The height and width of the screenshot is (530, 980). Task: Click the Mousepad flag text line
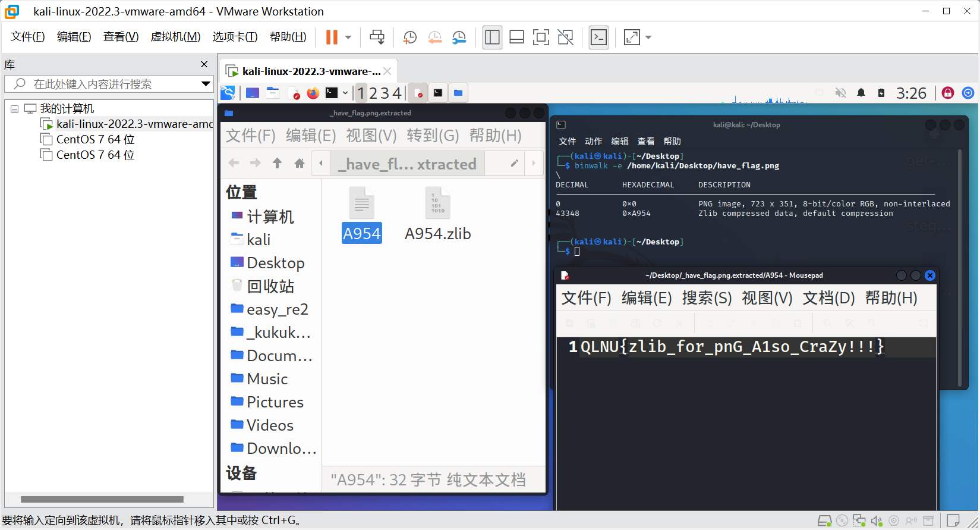(732, 346)
